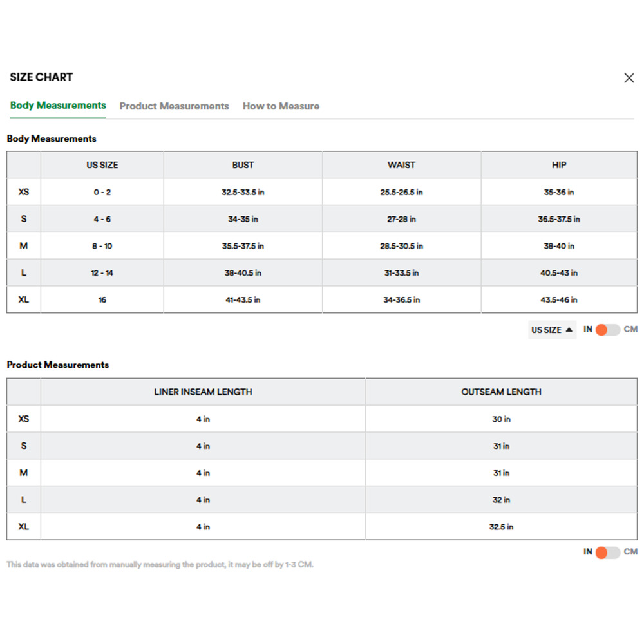Click the XS row in body measurements
The image size is (644, 644).
coord(322,192)
